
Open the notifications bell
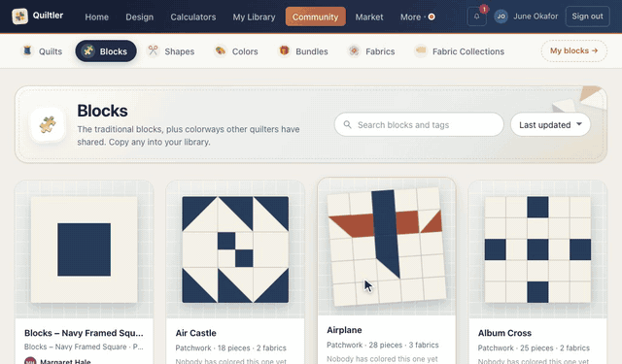(x=477, y=17)
